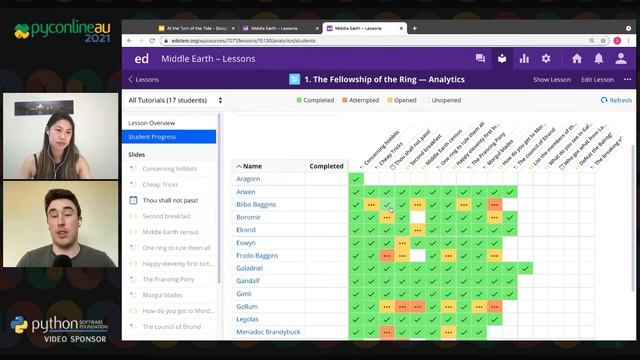Image resolution: width=640 pixels, height=360 pixels.
Task: Open the user profile icon
Action: pyautogui.click(x=621, y=59)
